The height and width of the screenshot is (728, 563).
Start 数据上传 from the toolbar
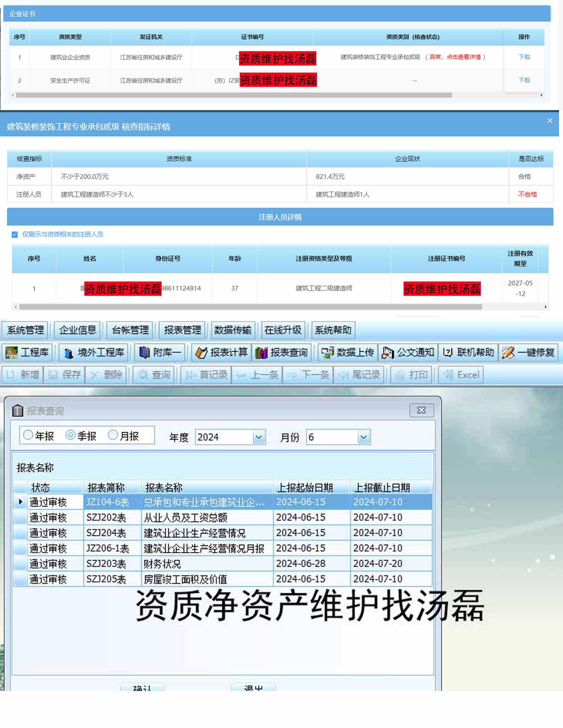click(348, 352)
